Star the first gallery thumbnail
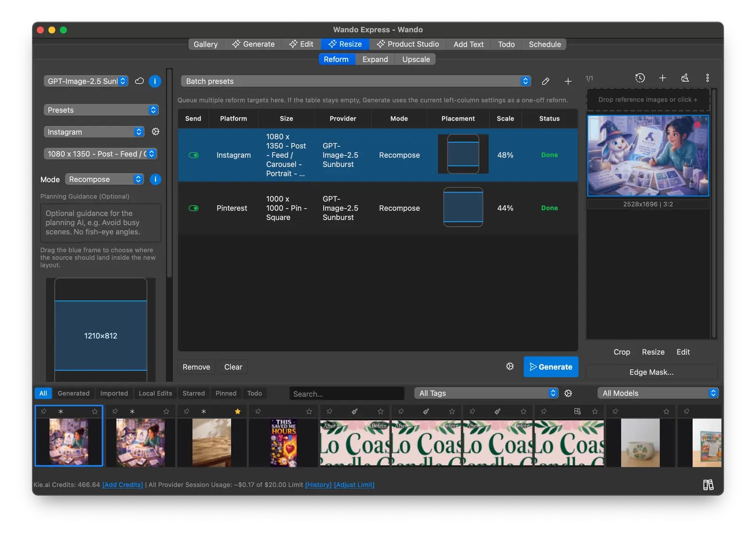The width and height of the screenshot is (756, 538). click(94, 411)
